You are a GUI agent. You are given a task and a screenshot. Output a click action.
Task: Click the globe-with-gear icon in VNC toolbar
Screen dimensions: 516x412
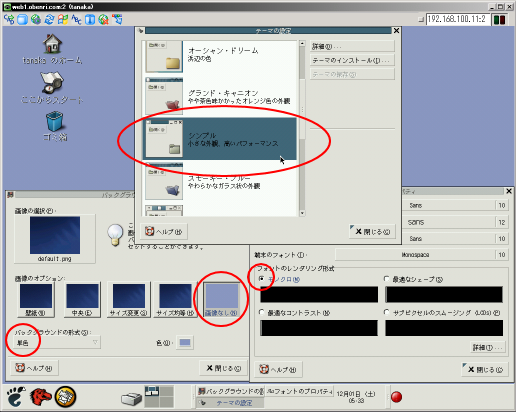click(x=36, y=20)
